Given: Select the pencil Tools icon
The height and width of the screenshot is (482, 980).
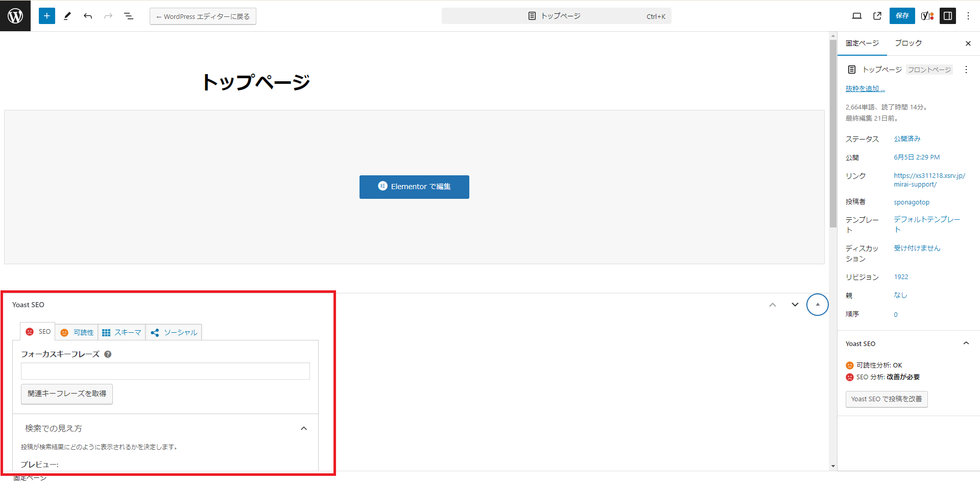Looking at the screenshot, I should [67, 16].
